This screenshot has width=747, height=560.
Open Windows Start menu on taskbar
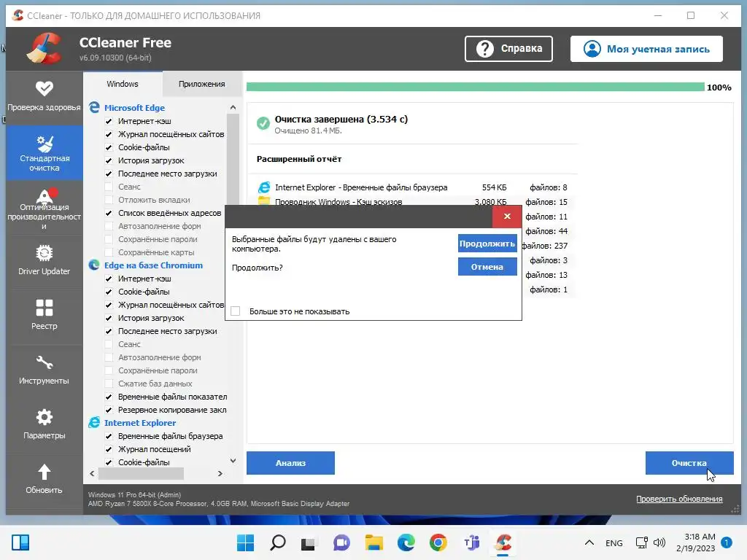tap(245, 542)
